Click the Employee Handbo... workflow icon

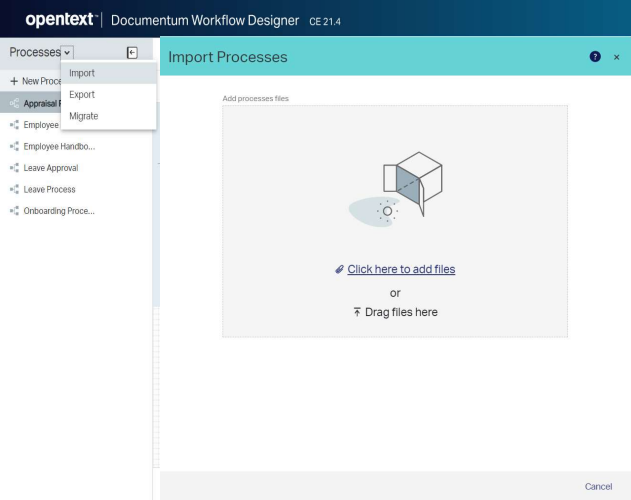13,147
